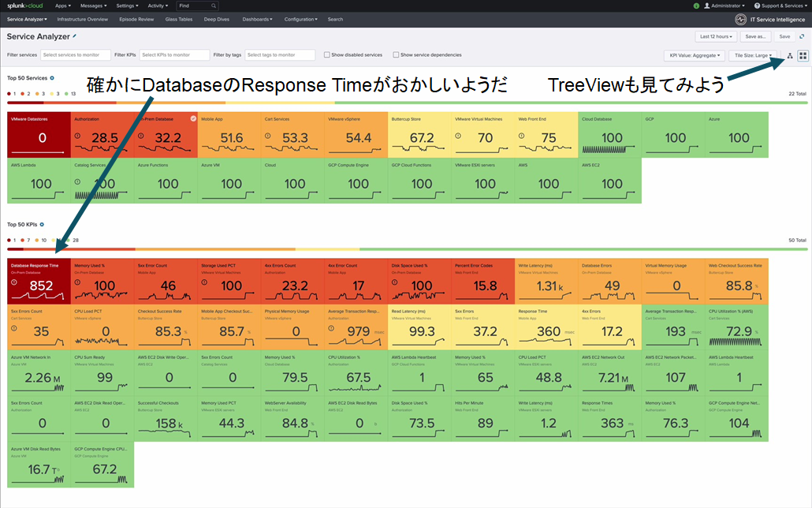Click the green health status icon
The height and width of the screenshot is (508, 812).
(696, 6)
